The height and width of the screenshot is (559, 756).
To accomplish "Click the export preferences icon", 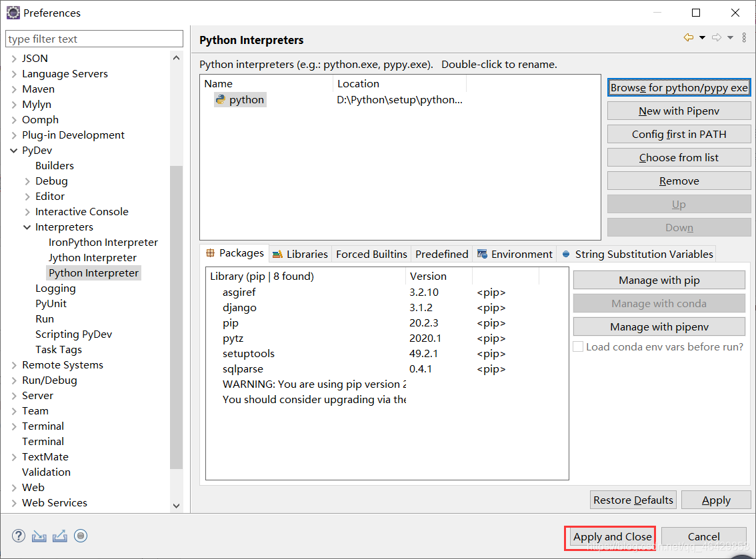I will point(60,536).
